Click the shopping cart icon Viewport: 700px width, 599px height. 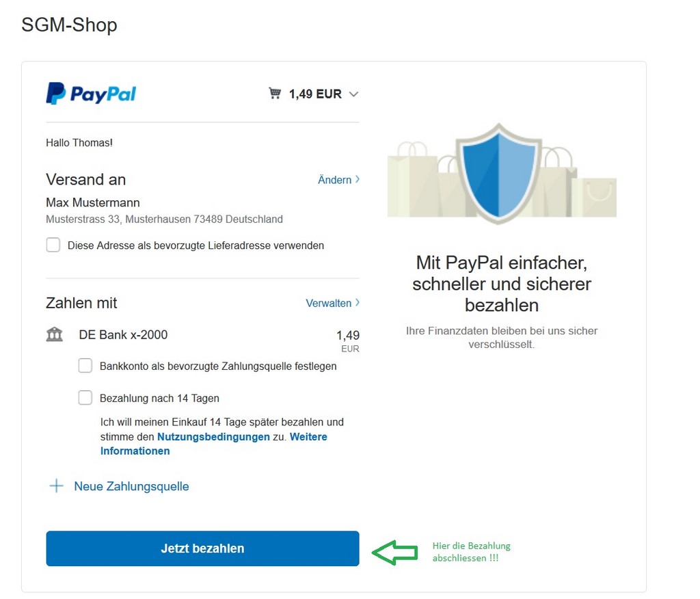(275, 94)
